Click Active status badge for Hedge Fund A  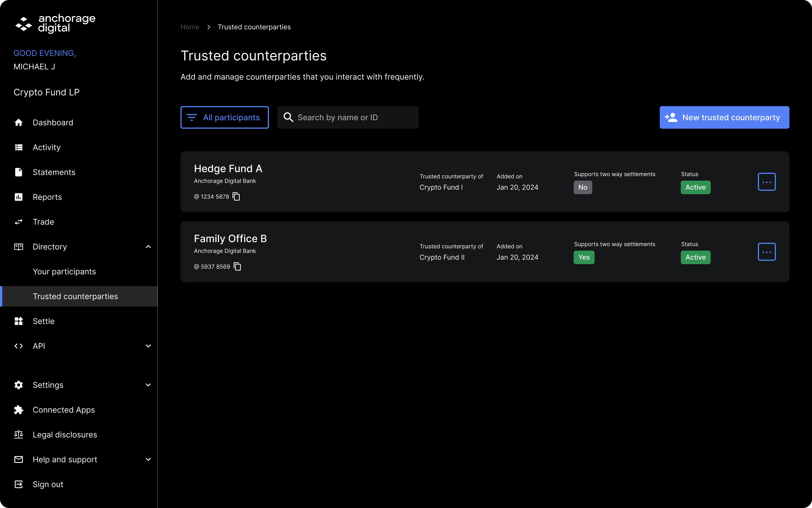pyautogui.click(x=696, y=187)
